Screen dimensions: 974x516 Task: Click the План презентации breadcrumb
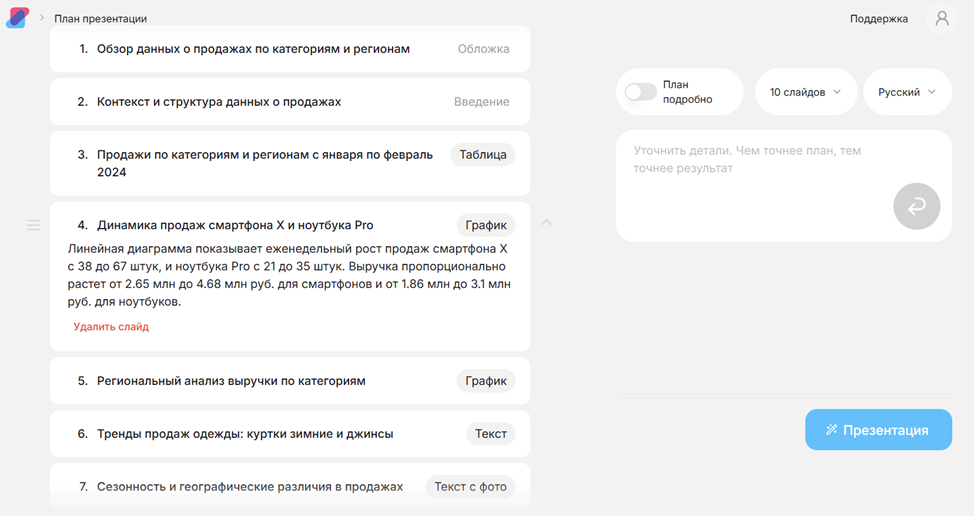(101, 19)
